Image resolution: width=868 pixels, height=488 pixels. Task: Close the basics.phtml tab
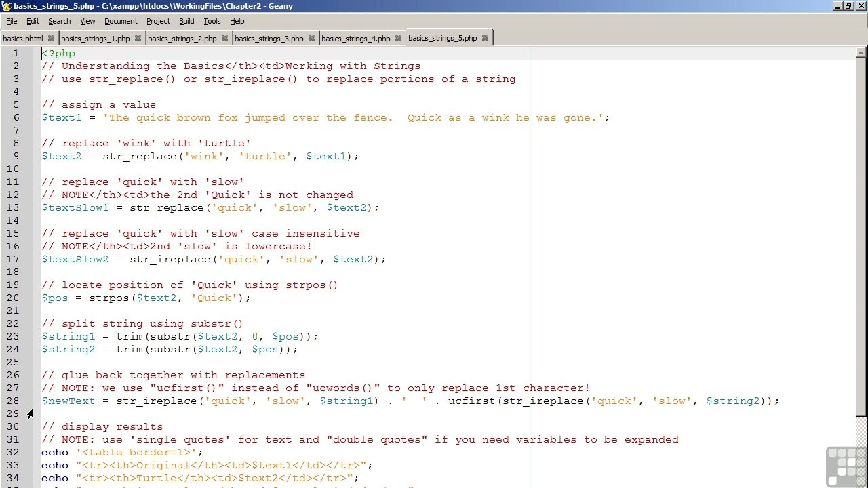click(x=51, y=39)
